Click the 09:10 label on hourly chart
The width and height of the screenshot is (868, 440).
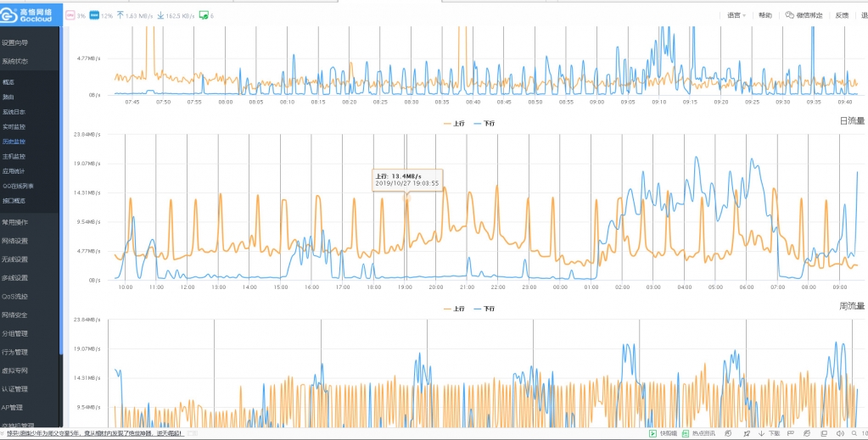click(658, 102)
